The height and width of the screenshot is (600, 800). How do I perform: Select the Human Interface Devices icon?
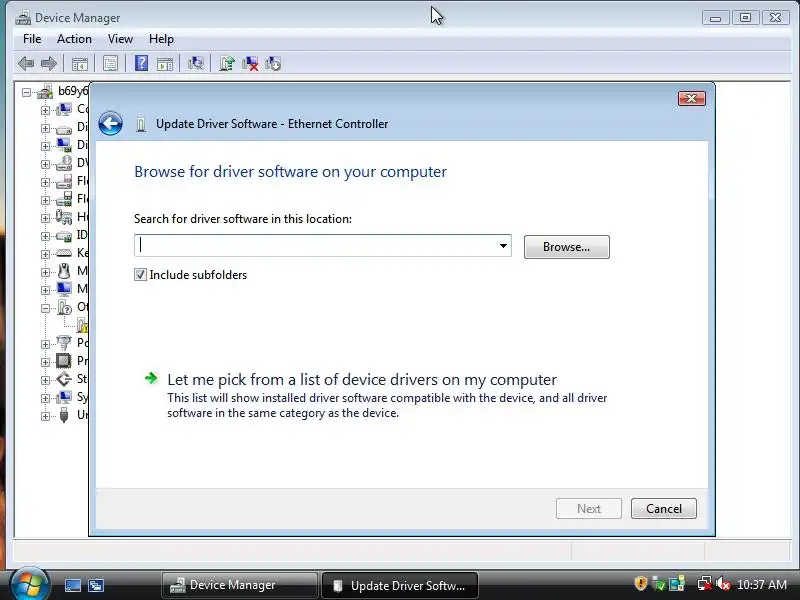pyautogui.click(x=64, y=217)
